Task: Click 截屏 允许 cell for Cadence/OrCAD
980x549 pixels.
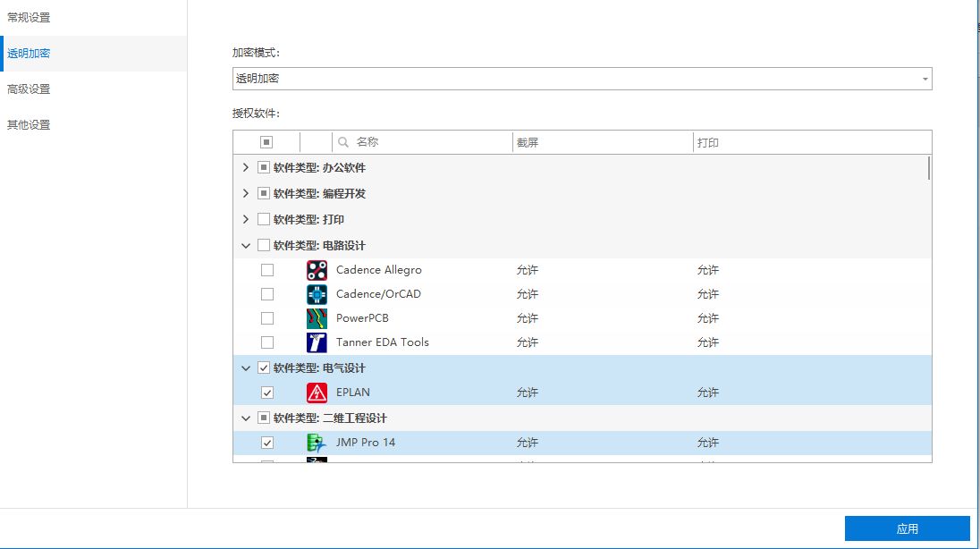Action: tap(528, 294)
